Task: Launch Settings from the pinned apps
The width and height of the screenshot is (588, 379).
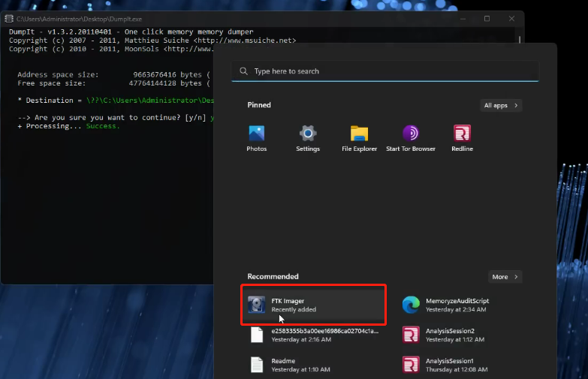Action: tap(308, 138)
